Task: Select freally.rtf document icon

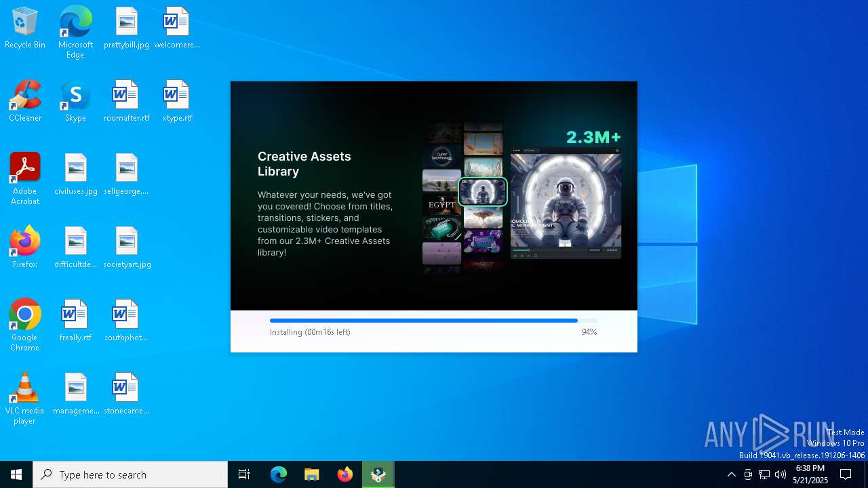Action: point(75,321)
